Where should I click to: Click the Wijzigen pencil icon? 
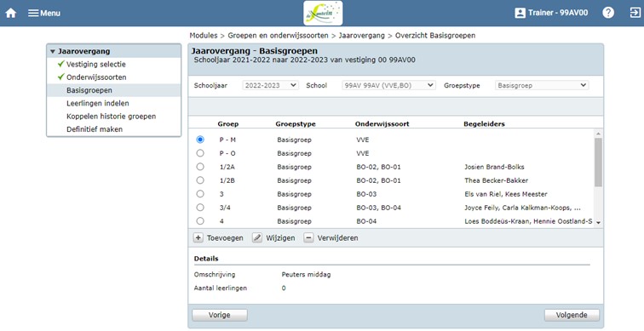pyautogui.click(x=257, y=238)
